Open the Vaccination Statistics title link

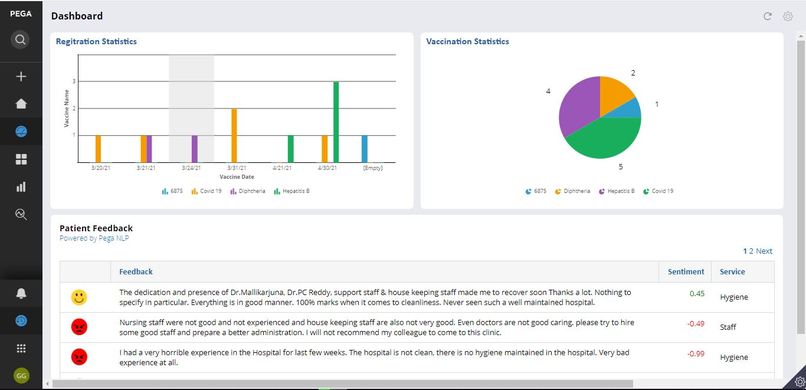pyautogui.click(x=467, y=41)
